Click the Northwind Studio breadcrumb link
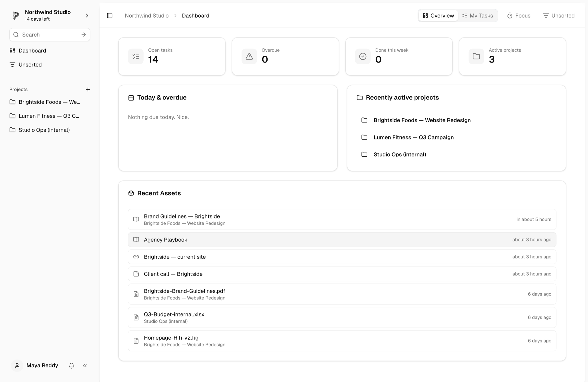Viewport: 588px width, 382px height. click(147, 16)
